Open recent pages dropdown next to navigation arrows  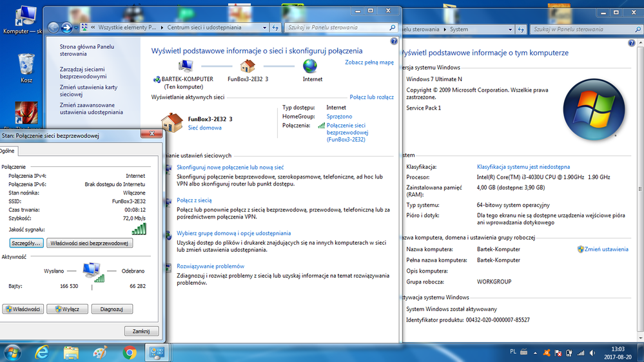click(76, 28)
